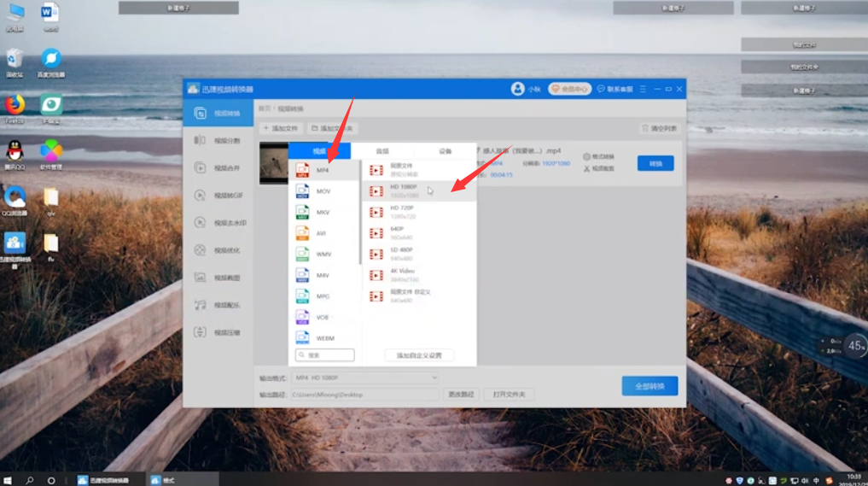This screenshot has width=868, height=486.
Task: Click the 输出路径 path field
Action: [364, 395]
